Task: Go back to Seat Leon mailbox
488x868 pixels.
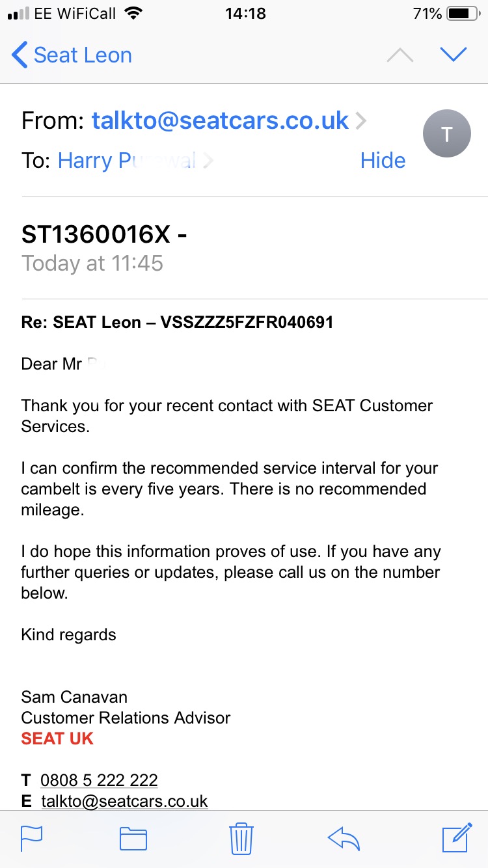Action: click(72, 55)
